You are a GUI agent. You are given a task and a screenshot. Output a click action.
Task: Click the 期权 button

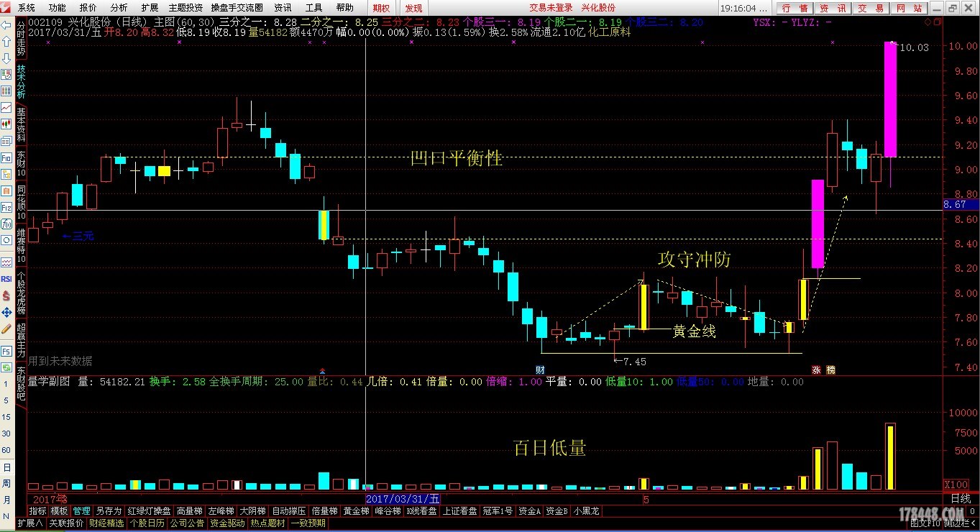click(x=381, y=8)
